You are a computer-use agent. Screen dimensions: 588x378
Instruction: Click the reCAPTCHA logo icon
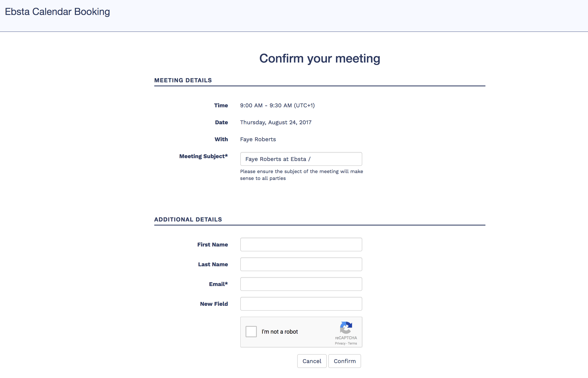tap(346, 327)
